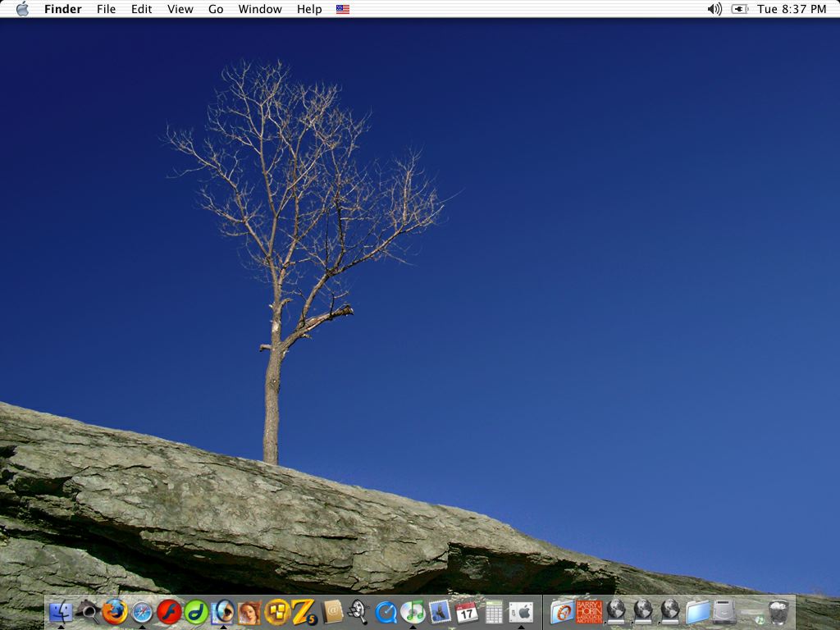840x630 pixels.
Task: Click the Tue 8:37 PM clock
Action: 792,9
